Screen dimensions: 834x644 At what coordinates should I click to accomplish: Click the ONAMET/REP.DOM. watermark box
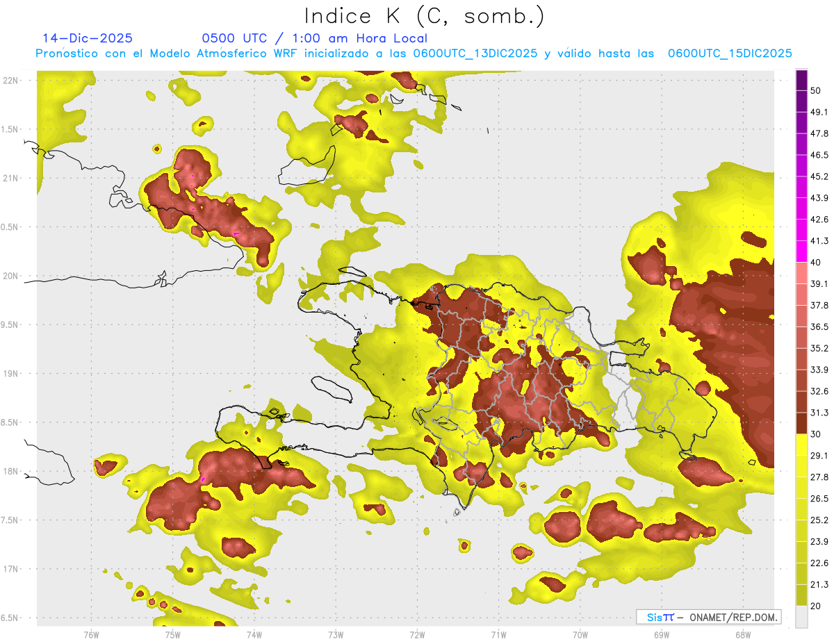(708, 617)
